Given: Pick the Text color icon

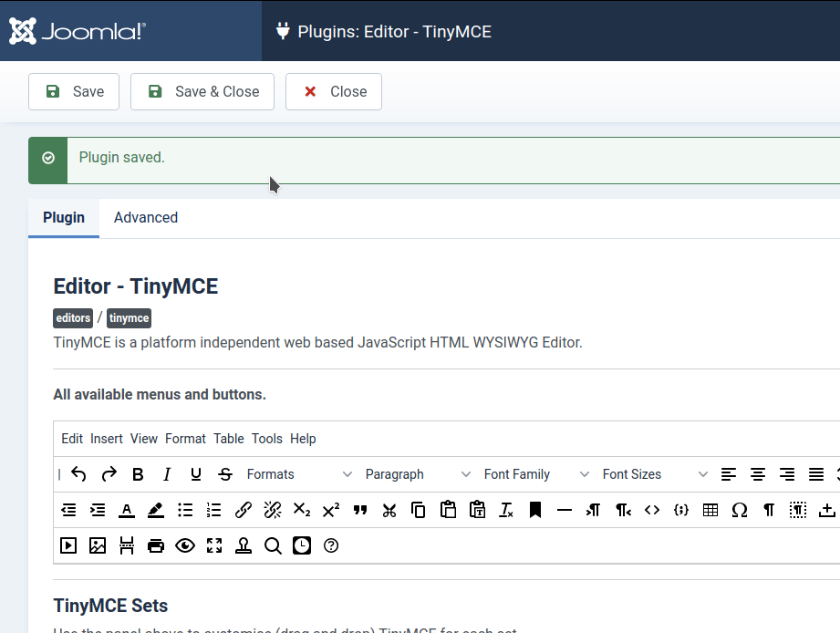Looking at the screenshot, I should tap(127, 511).
